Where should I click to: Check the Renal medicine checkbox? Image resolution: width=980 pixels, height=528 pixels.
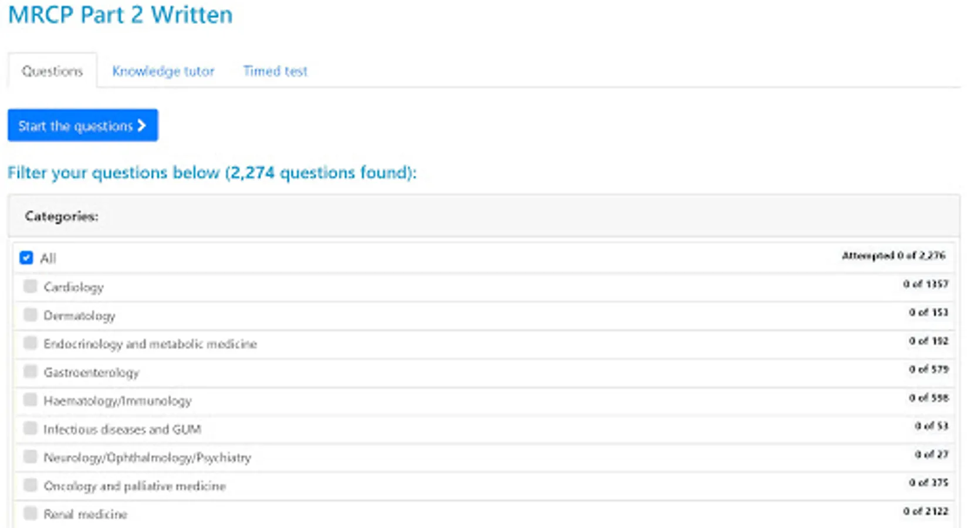(x=30, y=513)
